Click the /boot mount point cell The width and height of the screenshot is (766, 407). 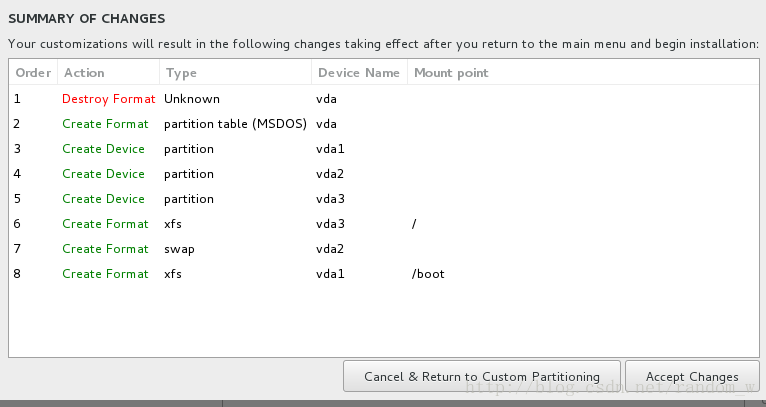point(428,273)
